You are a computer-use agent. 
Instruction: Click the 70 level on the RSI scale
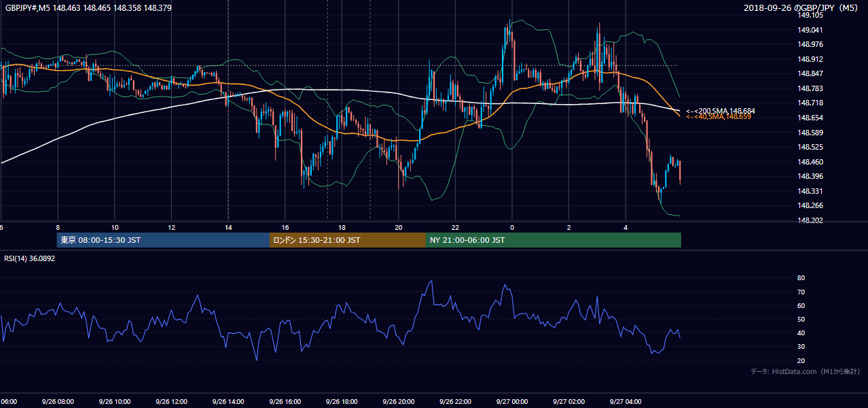[x=801, y=292]
